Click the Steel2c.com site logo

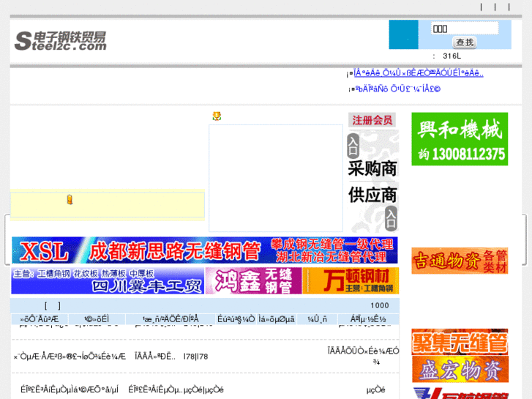[61, 41]
